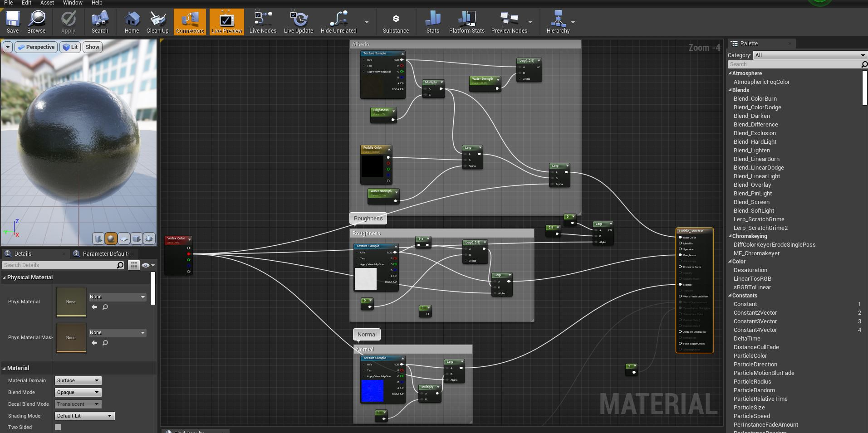Click the Apply toolbar icon
Image resolution: width=868 pixels, height=433 pixels.
tap(68, 22)
